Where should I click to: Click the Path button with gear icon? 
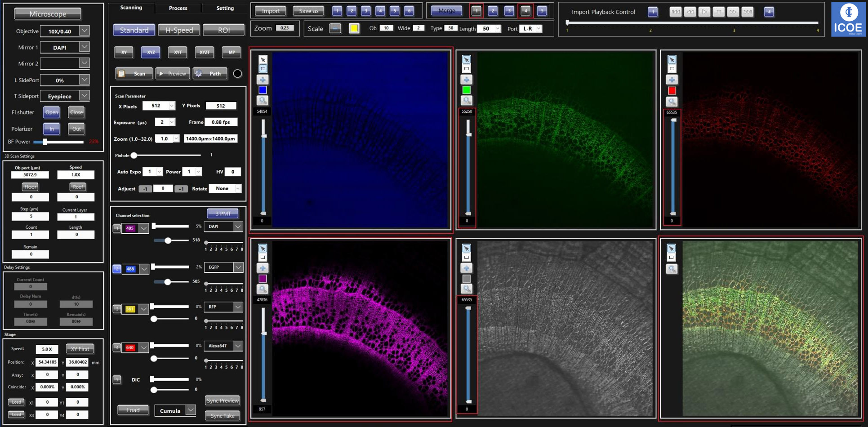tap(210, 74)
